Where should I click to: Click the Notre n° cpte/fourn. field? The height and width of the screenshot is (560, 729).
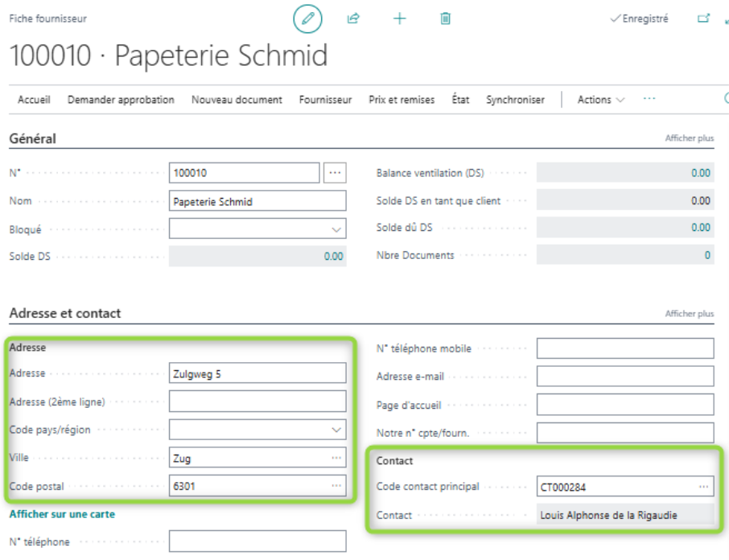pyautogui.click(x=625, y=433)
